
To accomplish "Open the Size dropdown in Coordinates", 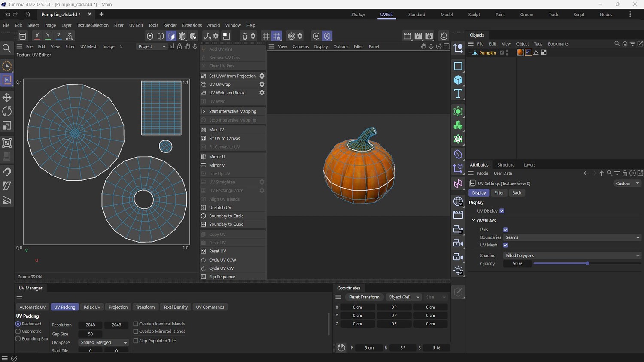I will tap(436, 297).
